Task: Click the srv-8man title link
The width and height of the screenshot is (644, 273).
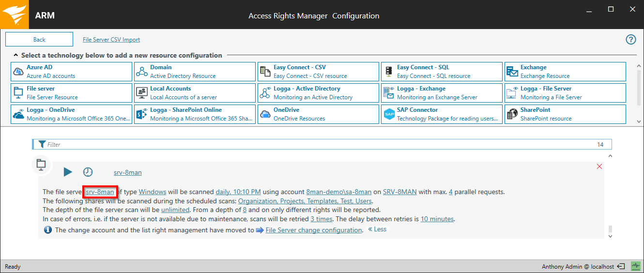Action: 128,172
